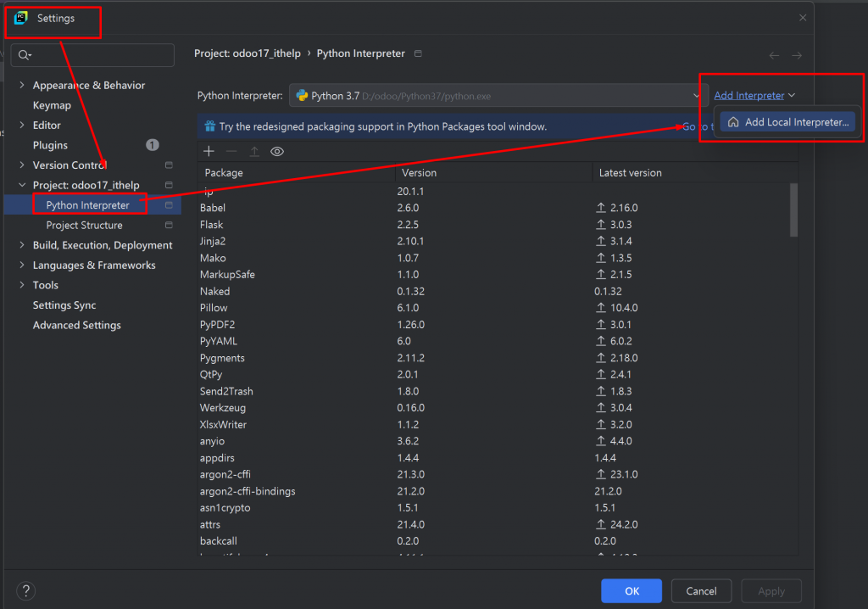Click the uninstall package minus icon
868x609 pixels.
coord(231,151)
